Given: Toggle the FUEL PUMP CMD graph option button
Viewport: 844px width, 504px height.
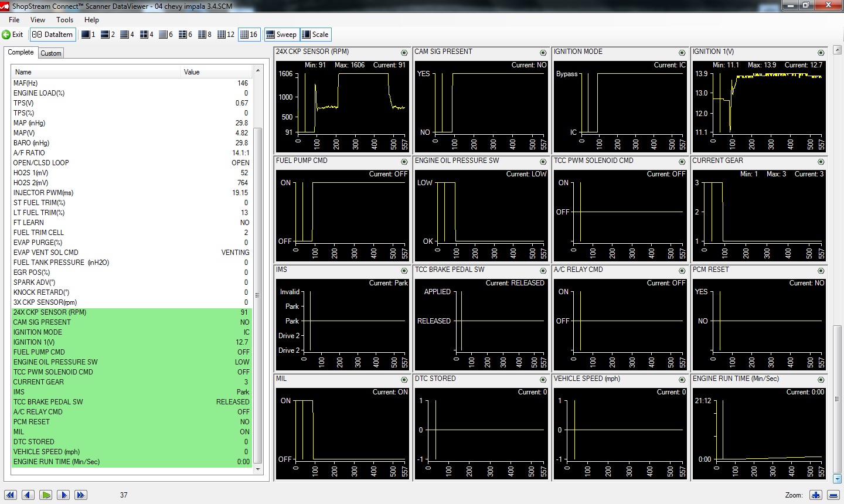Looking at the screenshot, I should click(404, 162).
